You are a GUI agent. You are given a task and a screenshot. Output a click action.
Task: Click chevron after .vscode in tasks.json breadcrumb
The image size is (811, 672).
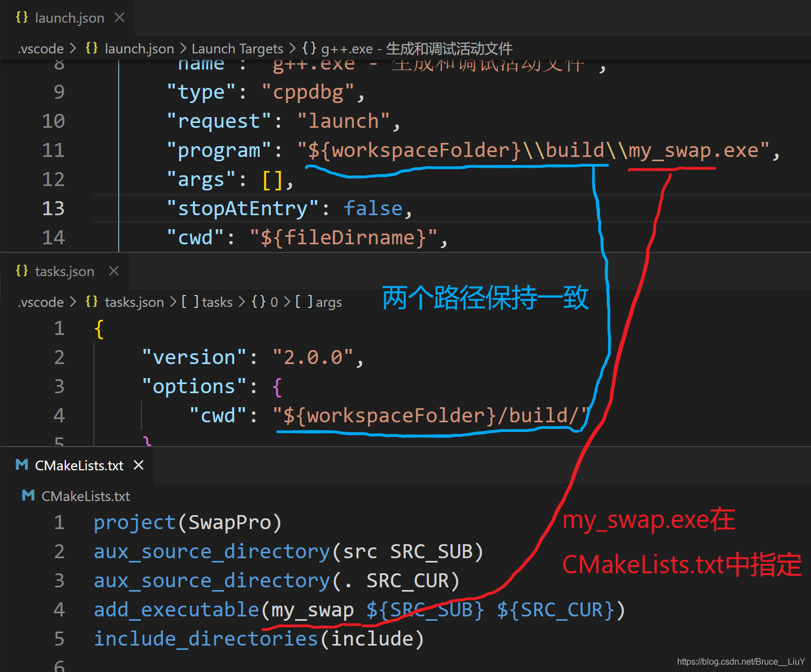click(73, 302)
